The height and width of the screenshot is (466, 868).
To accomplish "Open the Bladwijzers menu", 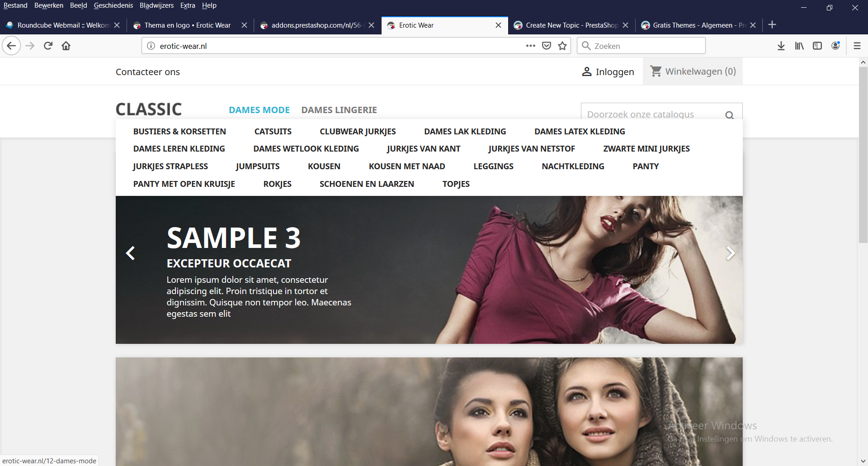I will [x=156, y=5].
